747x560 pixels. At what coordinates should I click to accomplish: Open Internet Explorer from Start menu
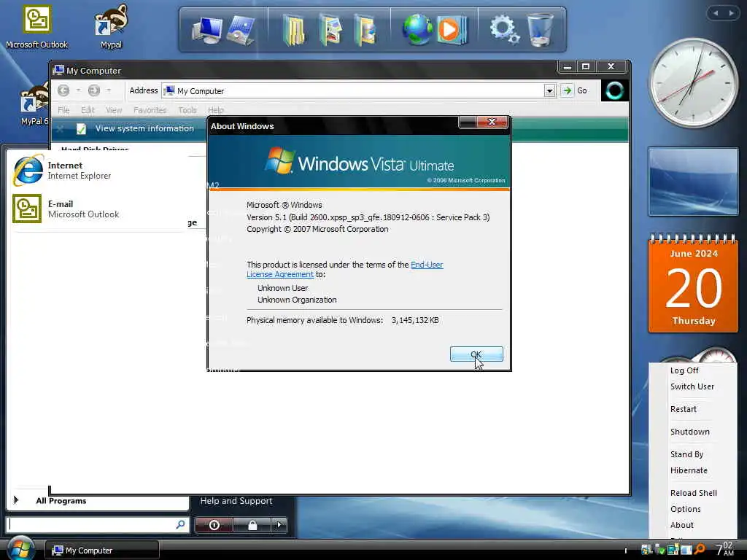[x=98, y=170]
